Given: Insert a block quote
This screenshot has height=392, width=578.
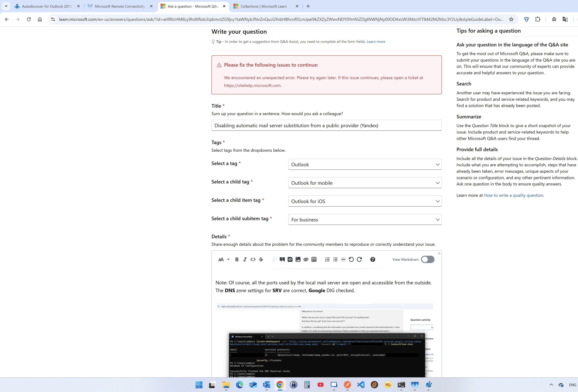Looking at the screenshot, I should click(x=282, y=259).
